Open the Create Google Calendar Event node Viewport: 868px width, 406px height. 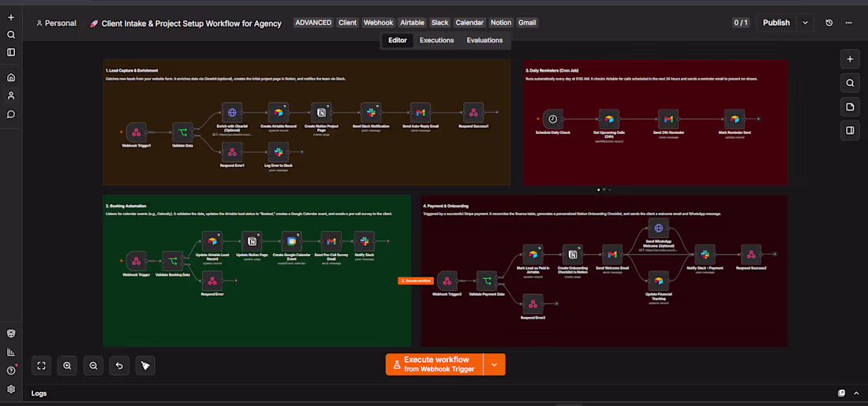291,241
